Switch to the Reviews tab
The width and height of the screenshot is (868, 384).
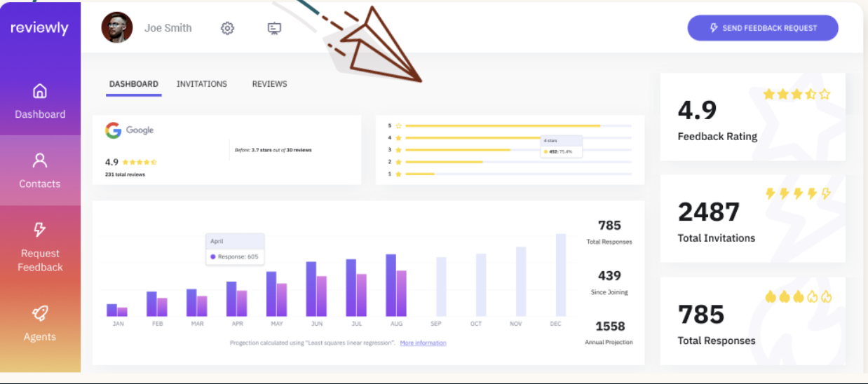point(270,84)
